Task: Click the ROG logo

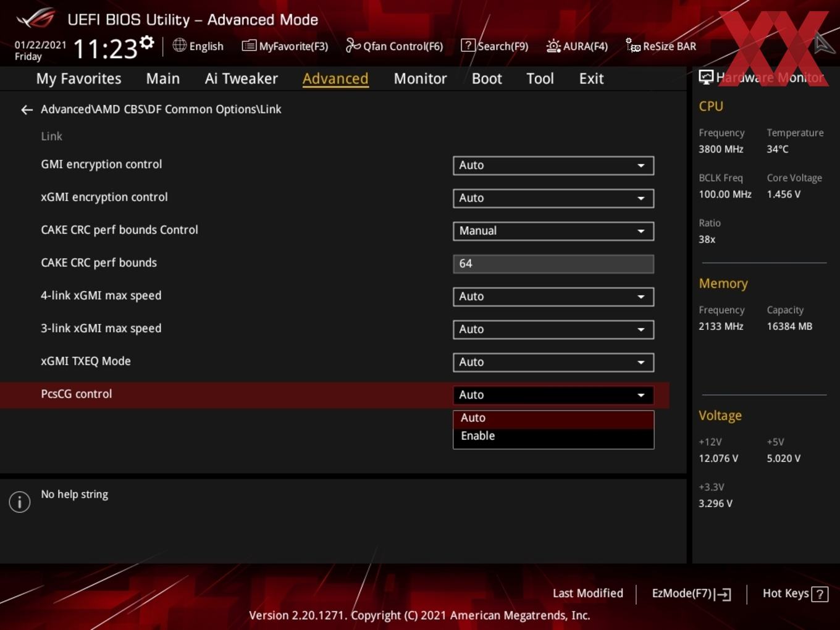Action: coord(36,19)
